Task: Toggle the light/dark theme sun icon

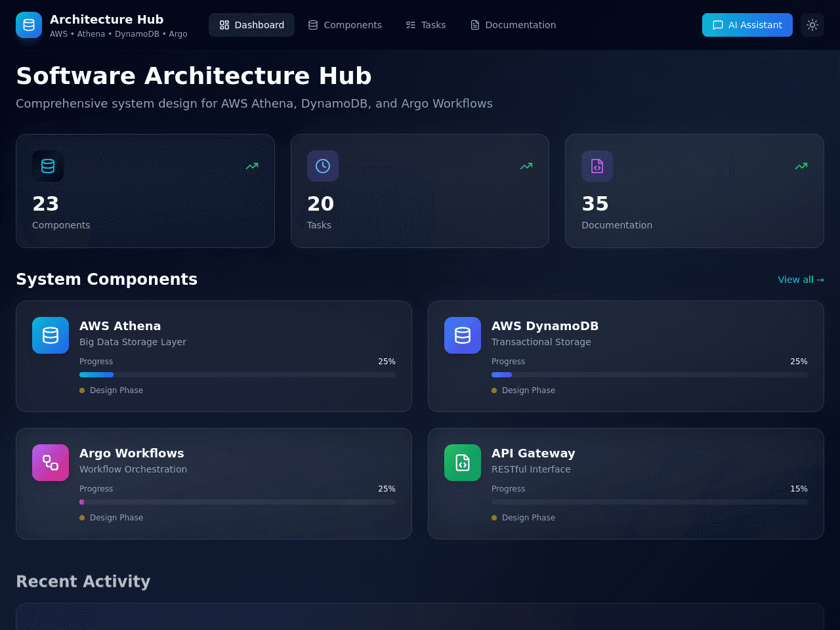Action: point(812,25)
